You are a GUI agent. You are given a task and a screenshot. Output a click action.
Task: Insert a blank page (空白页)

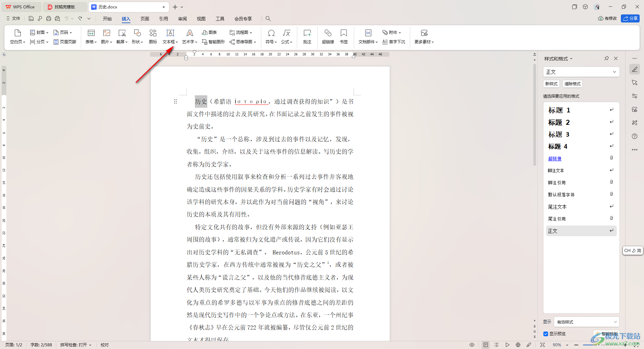click(x=17, y=37)
